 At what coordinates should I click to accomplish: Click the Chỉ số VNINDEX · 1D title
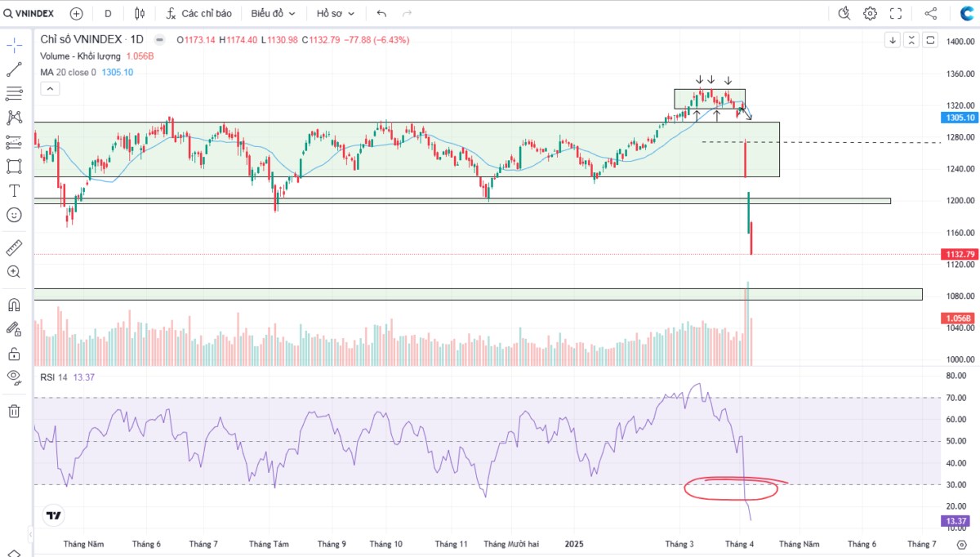(x=92, y=39)
